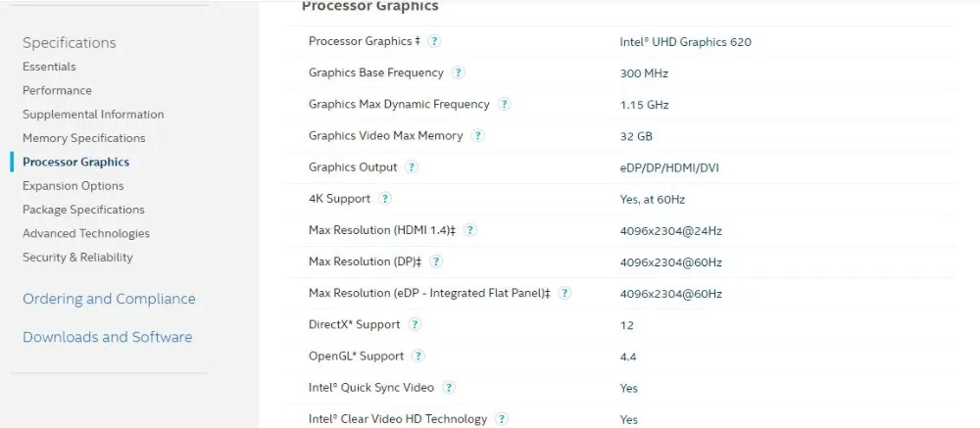Click help icon for Max Resolution (HDMI 1.4)
This screenshot has width=980, height=428.
pos(470,230)
